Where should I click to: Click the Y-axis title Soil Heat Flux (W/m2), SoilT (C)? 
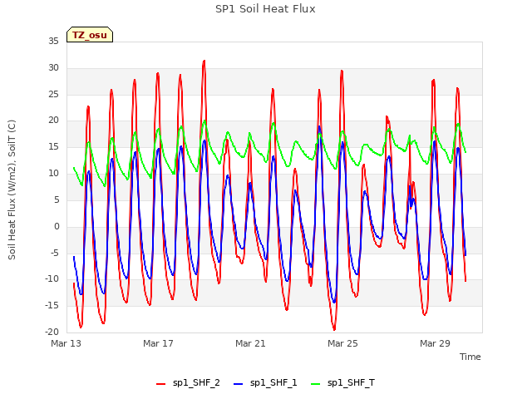[x=12, y=190]
